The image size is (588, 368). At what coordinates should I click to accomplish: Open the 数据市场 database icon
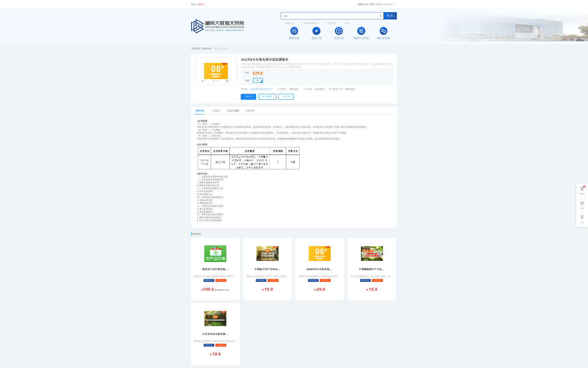294,31
